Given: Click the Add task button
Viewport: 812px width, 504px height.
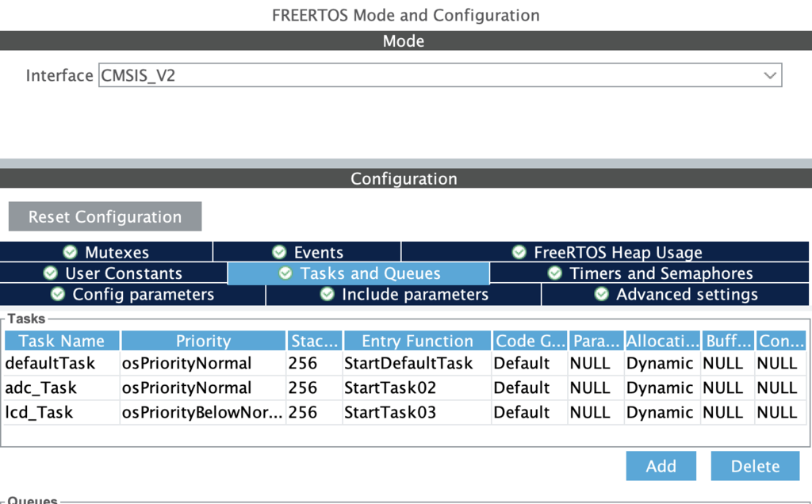Looking at the screenshot, I should tap(661, 466).
